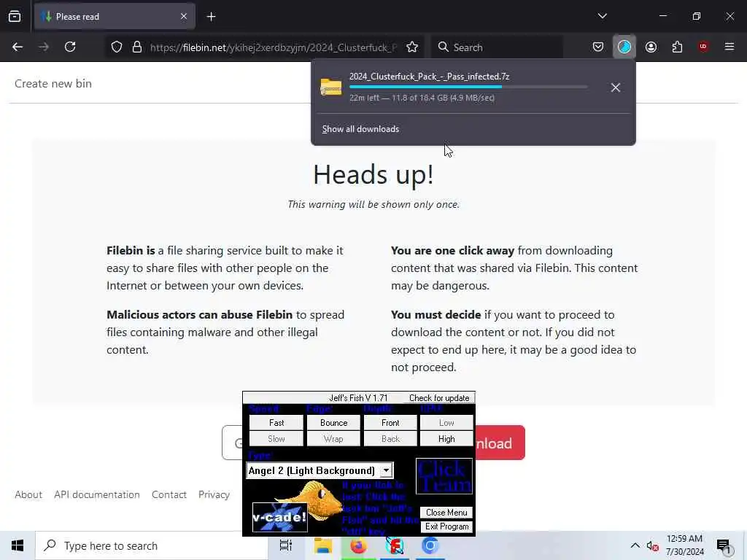Reload the current page

pyautogui.click(x=70, y=47)
